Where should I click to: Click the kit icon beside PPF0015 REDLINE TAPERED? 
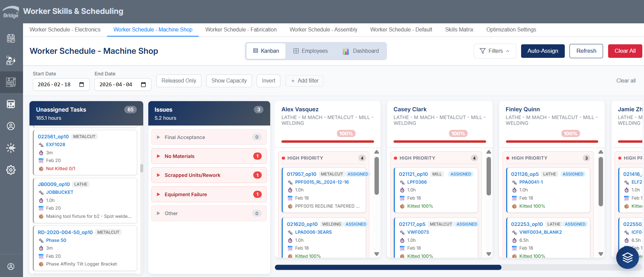290,206
